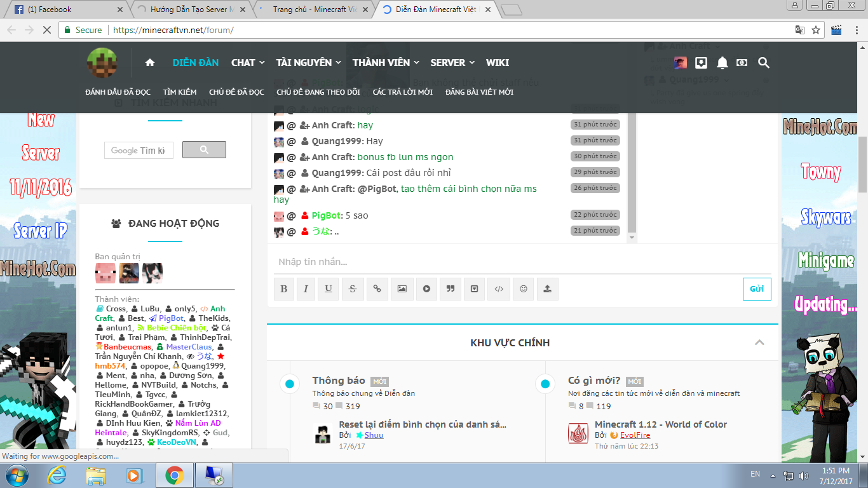
Task: Upload a file in chat editor
Action: coord(547,288)
